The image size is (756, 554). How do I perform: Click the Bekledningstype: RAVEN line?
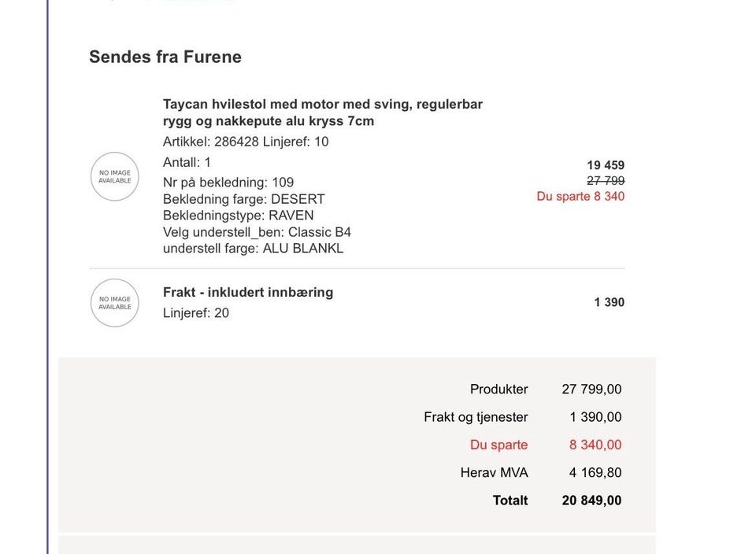238,216
